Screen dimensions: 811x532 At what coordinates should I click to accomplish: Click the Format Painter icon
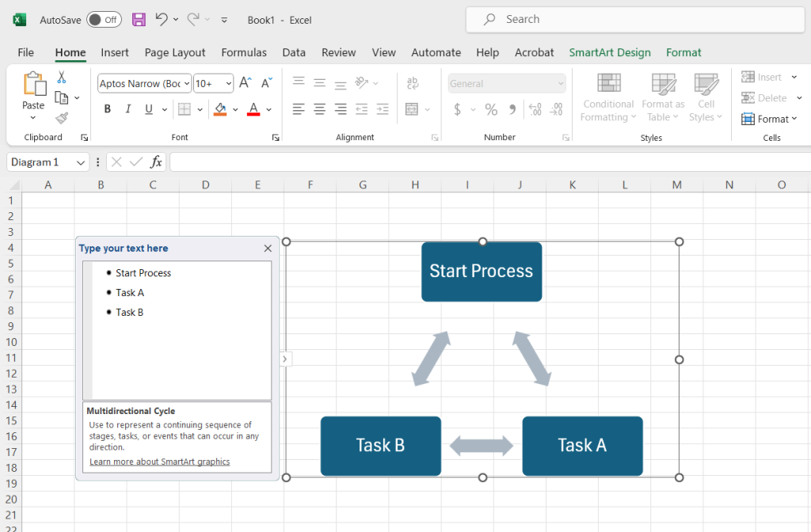[x=60, y=118]
